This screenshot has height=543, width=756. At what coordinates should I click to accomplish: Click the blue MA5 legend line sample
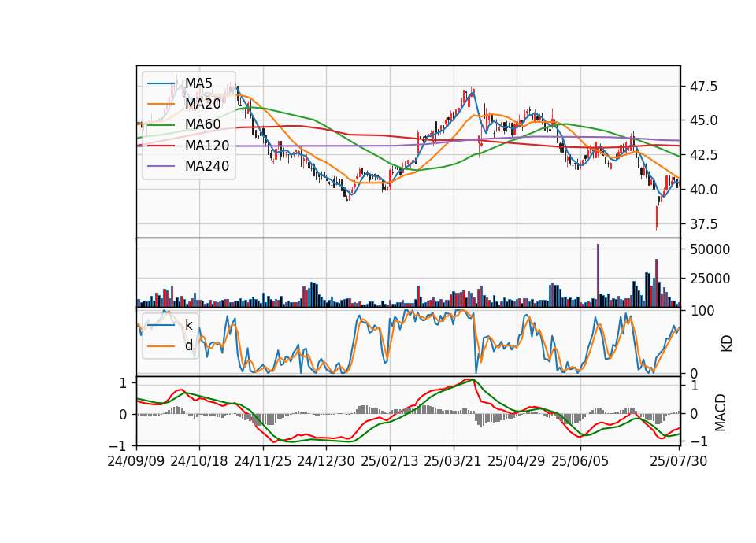(161, 83)
